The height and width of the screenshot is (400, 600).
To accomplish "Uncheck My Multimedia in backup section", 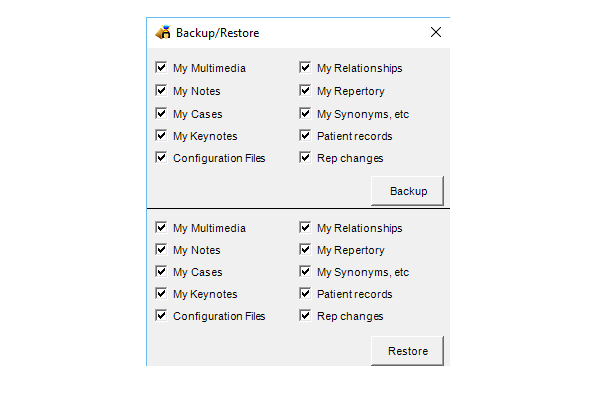I will (x=161, y=68).
